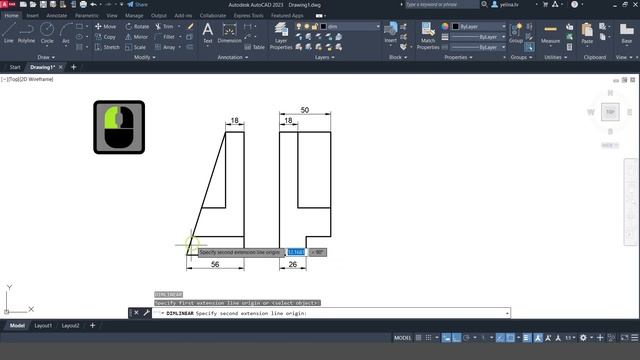Expand the Draw panel
Image resolution: width=640 pixels, height=360 pixels.
46,58
